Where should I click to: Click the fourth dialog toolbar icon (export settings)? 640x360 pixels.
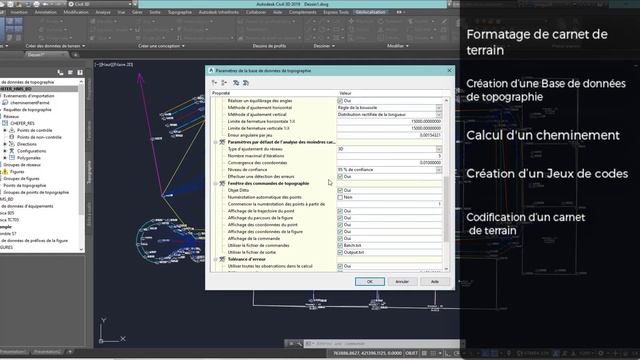click(x=246, y=83)
